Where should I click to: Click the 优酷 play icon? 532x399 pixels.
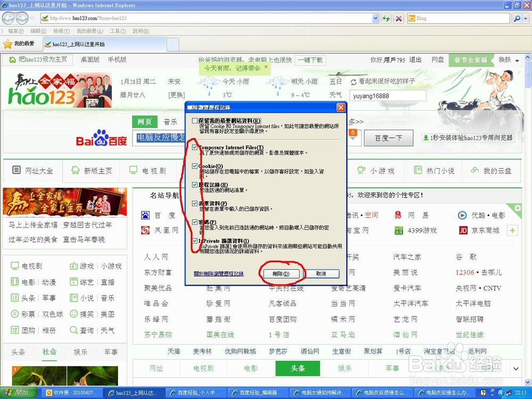(462, 215)
